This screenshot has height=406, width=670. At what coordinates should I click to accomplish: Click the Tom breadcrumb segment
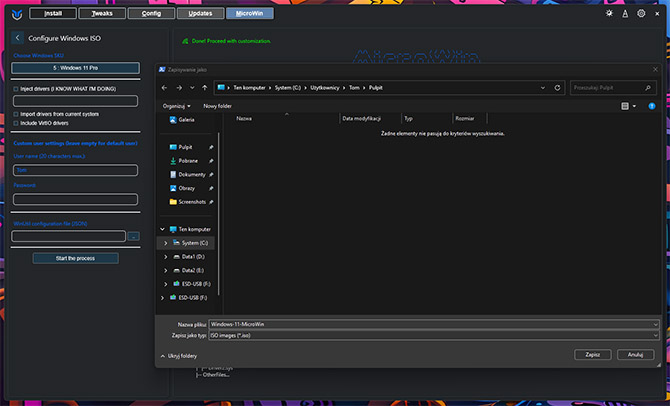354,88
